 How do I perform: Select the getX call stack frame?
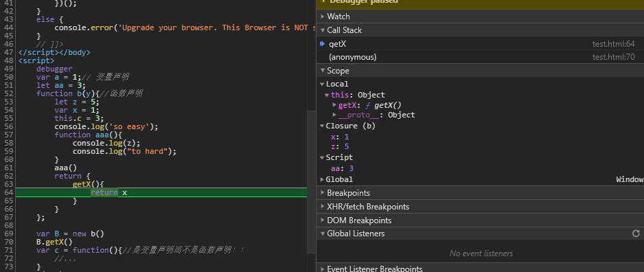coord(480,43)
